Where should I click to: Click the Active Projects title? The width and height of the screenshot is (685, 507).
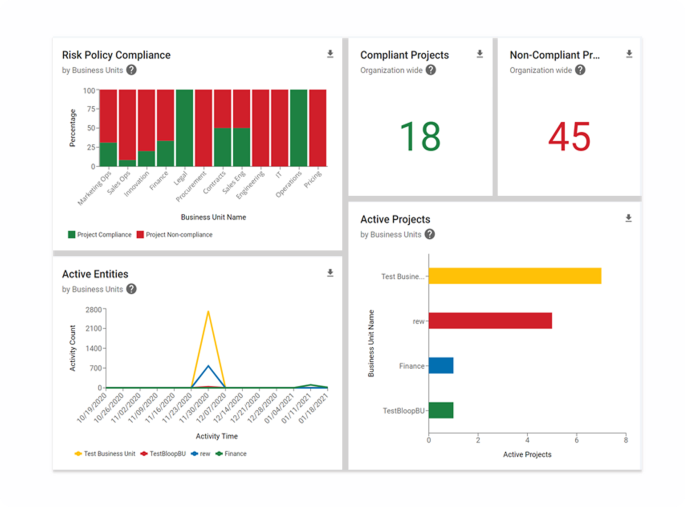coord(395,219)
